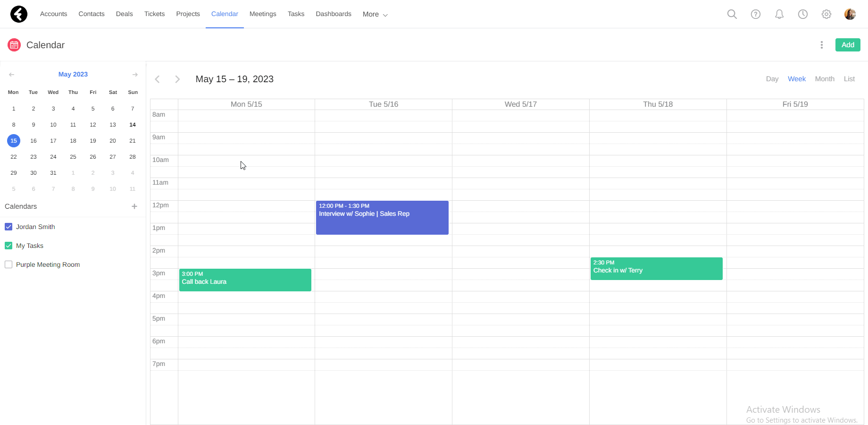Open the Interview w/ Sophie event
The height and width of the screenshot is (425, 868).
click(x=382, y=218)
